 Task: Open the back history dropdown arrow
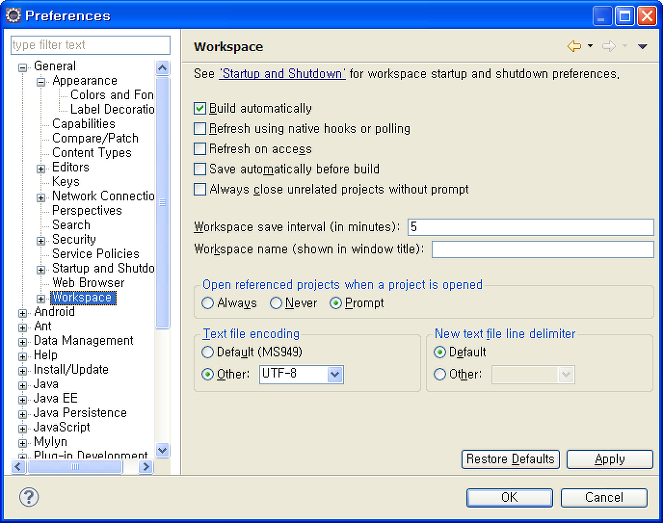pos(590,46)
